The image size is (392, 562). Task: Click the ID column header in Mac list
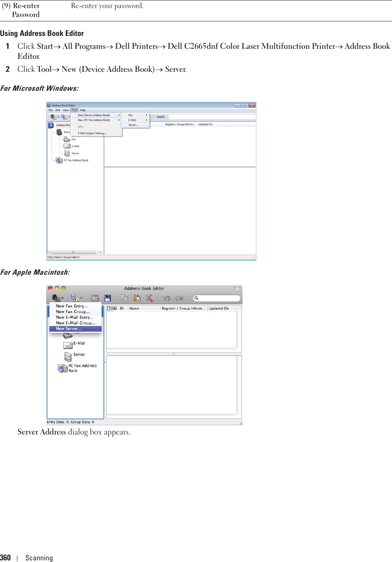[123, 308]
